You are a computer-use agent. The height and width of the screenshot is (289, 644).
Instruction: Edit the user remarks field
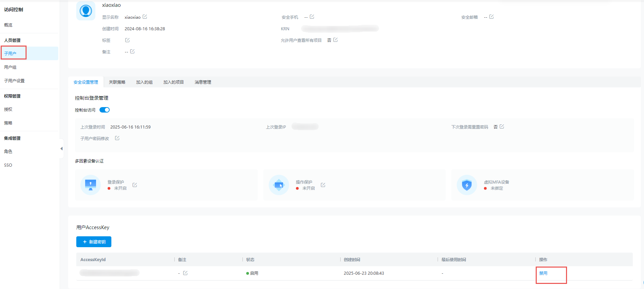[132, 51]
